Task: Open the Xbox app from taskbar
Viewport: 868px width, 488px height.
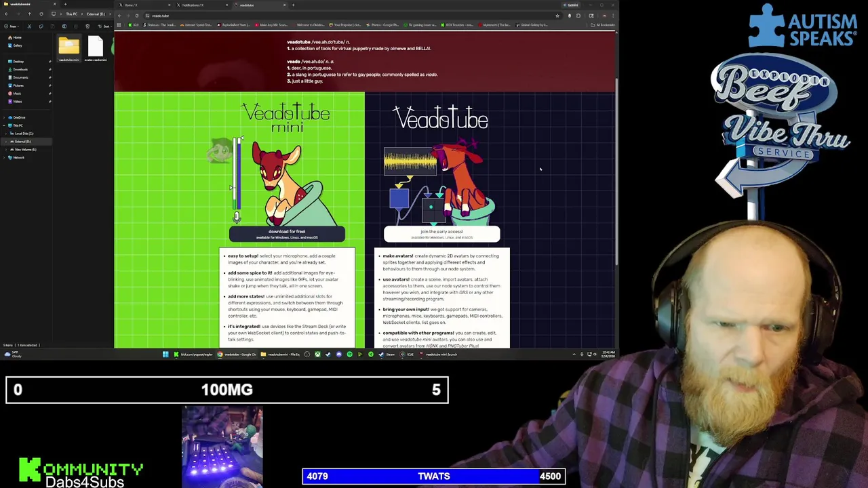Action: click(x=317, y=354)
